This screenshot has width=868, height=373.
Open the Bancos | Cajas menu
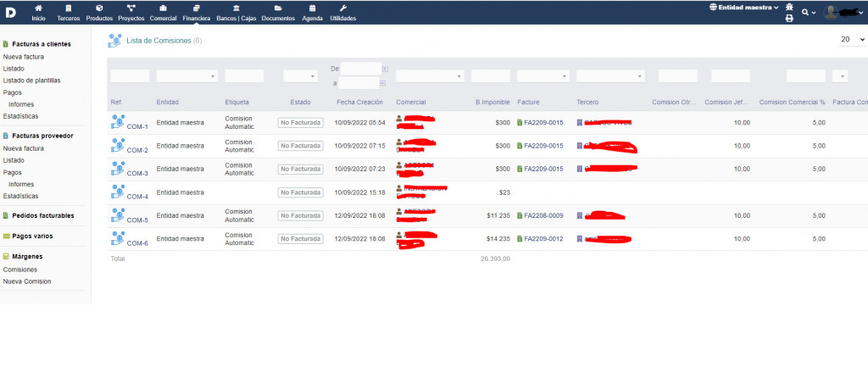click(x=236, y=13)
